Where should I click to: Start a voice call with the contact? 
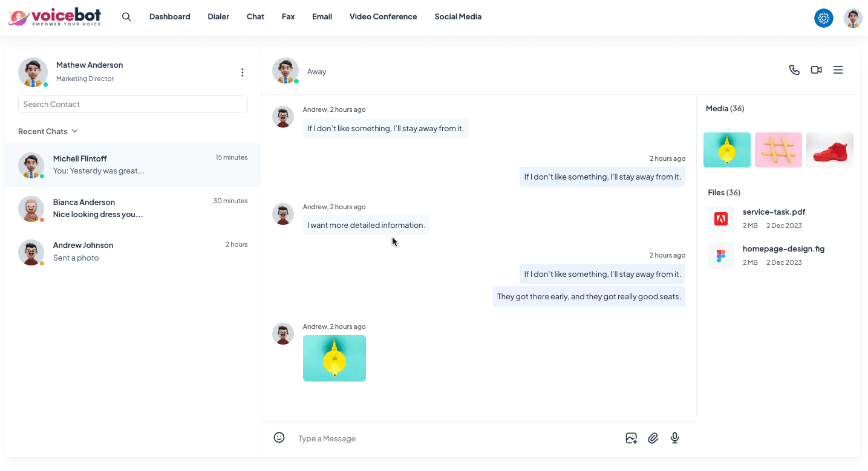coord(794,70)
